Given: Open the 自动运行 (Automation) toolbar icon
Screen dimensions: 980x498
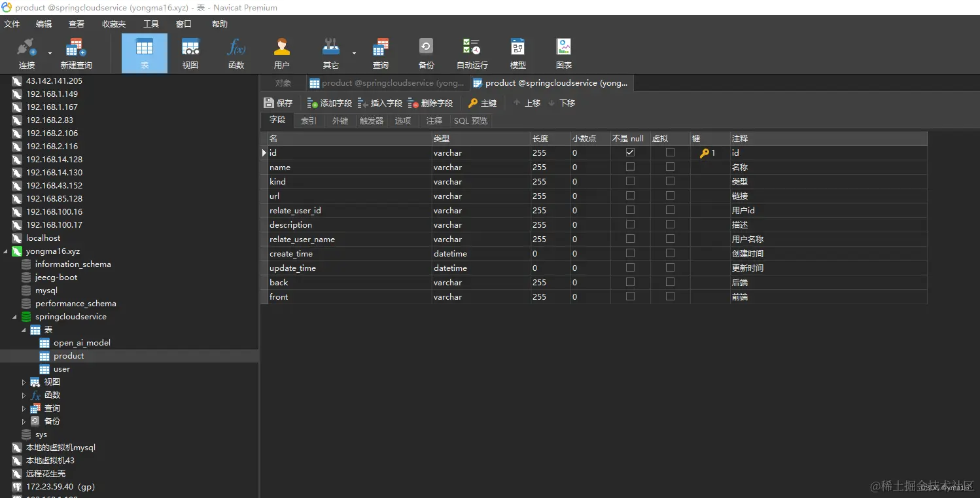Looking at the screenshot, I should [472, 54].
